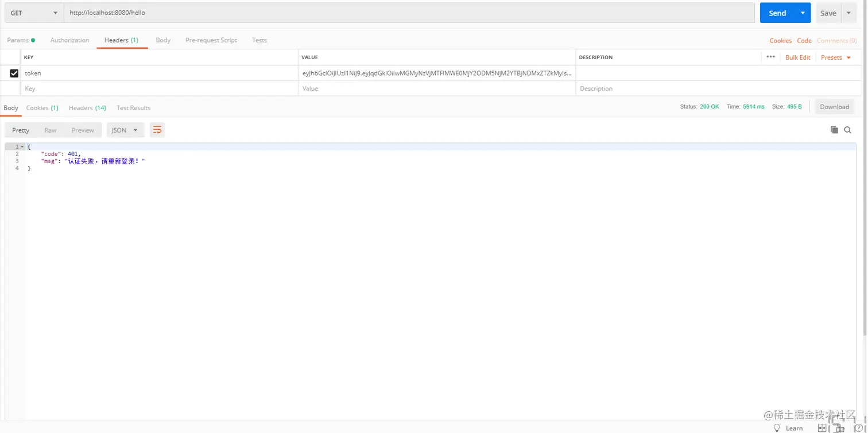
Task: Open the Comments (0) link
Action: pos(836,41)
